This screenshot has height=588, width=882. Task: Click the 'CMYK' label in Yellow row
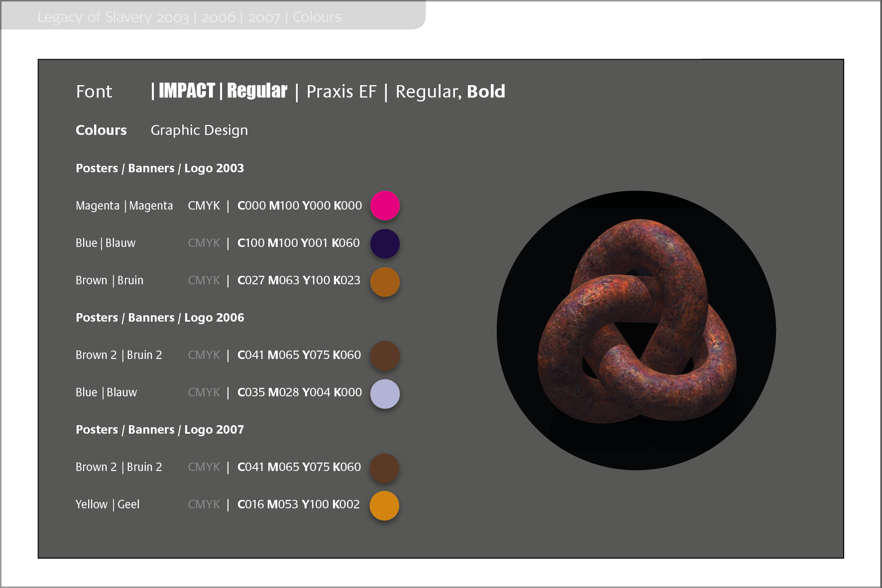pos(204,504)
